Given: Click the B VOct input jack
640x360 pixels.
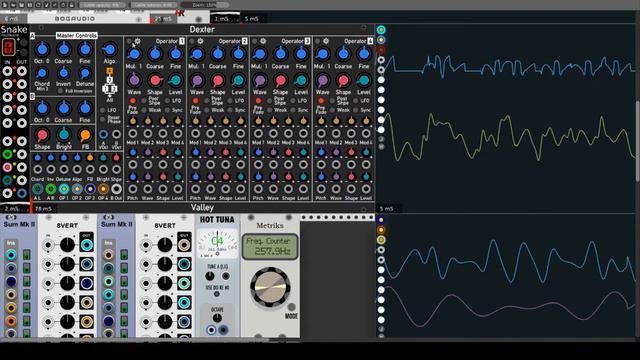Looking at the screenshot, I should (x=116, y=134).
